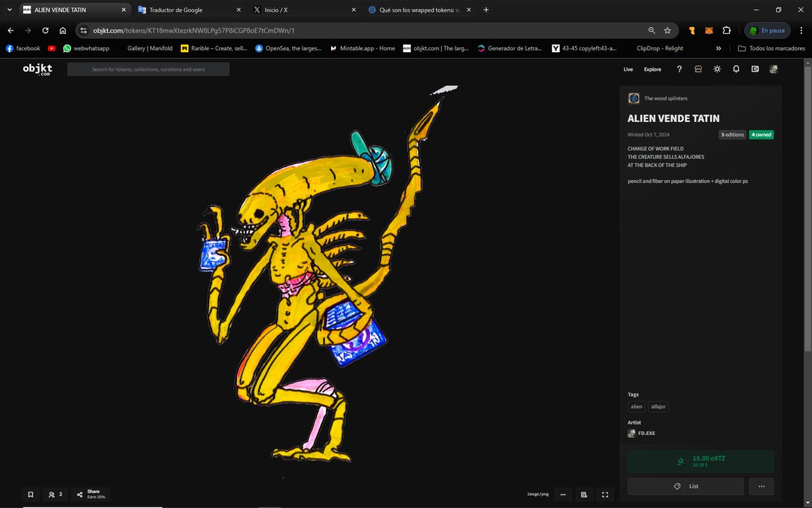The width and height of the screenshot is (812, 508).
Task: Open the Live menu
Action: pos(628,69)
